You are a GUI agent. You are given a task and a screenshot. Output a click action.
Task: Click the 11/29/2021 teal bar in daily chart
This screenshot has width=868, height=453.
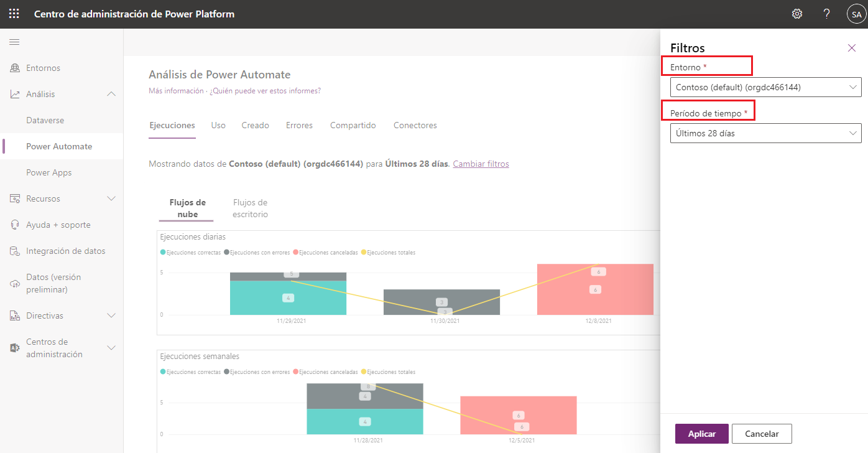point(288,297)
